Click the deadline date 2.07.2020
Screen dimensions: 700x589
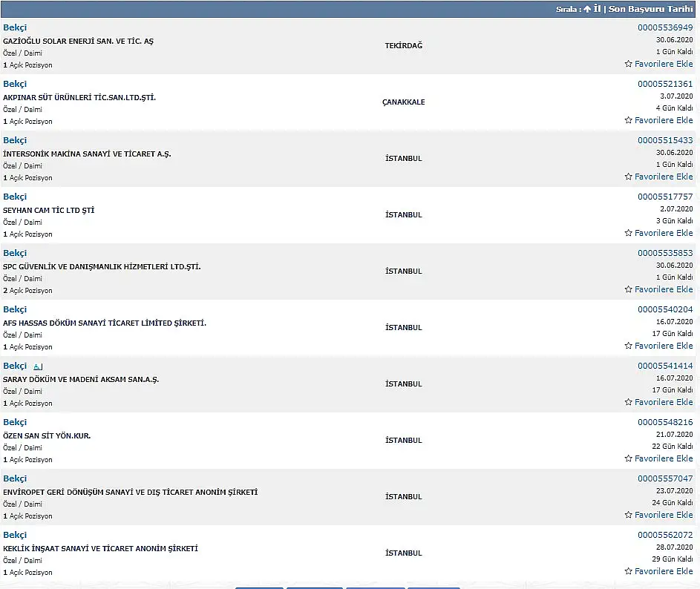pos(676,209)
